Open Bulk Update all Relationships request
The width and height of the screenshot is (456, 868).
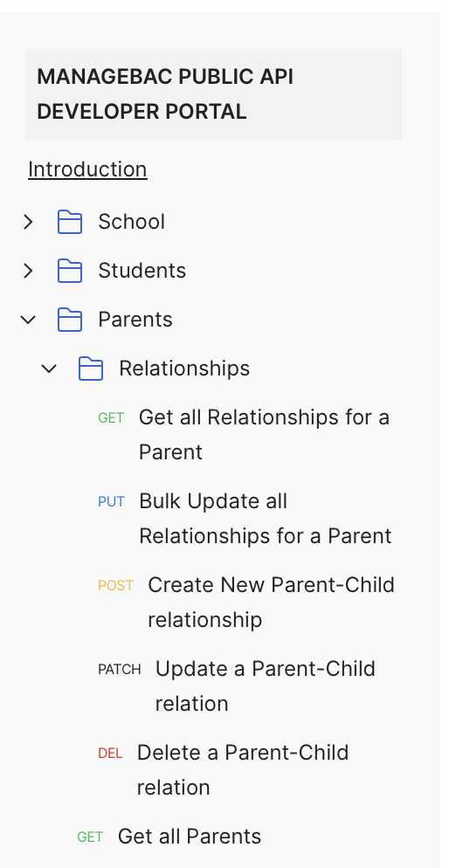click(245, 518)
